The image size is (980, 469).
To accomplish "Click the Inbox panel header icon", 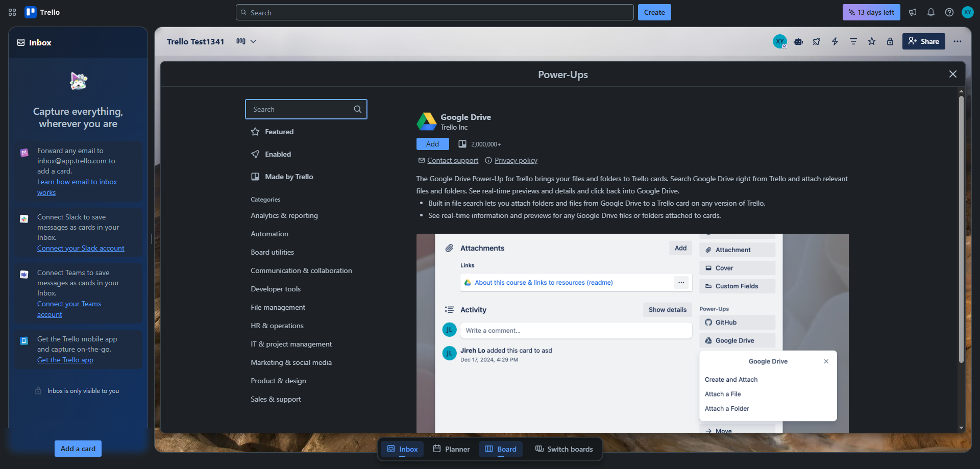I will pos(21,42).
